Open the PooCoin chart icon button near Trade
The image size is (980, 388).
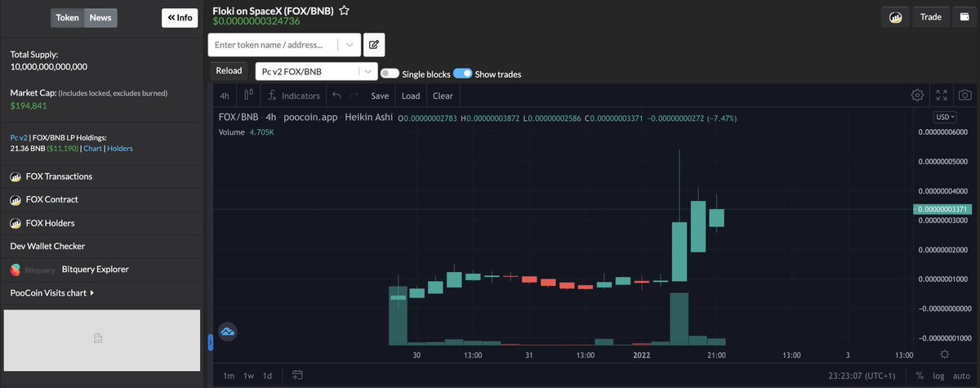pos(896,17)
